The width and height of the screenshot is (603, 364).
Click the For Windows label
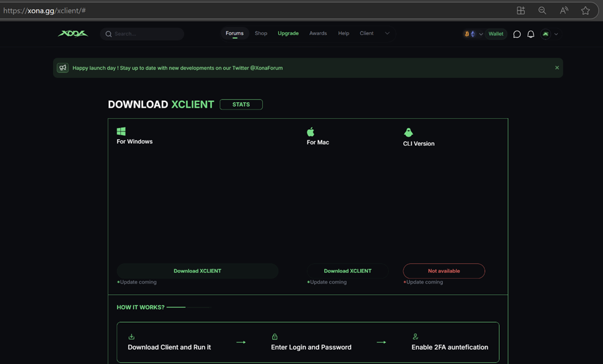coord(135,142)
